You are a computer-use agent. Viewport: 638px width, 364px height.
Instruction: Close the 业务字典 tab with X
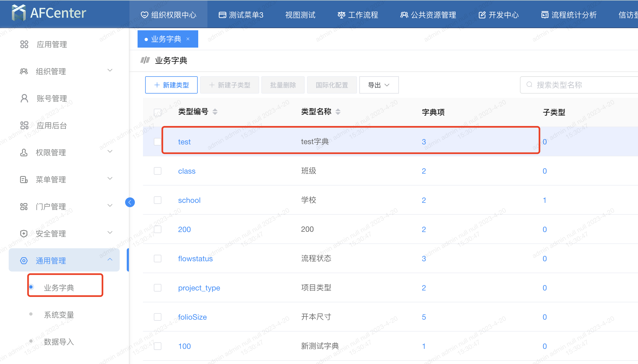[x=188, y=39]
